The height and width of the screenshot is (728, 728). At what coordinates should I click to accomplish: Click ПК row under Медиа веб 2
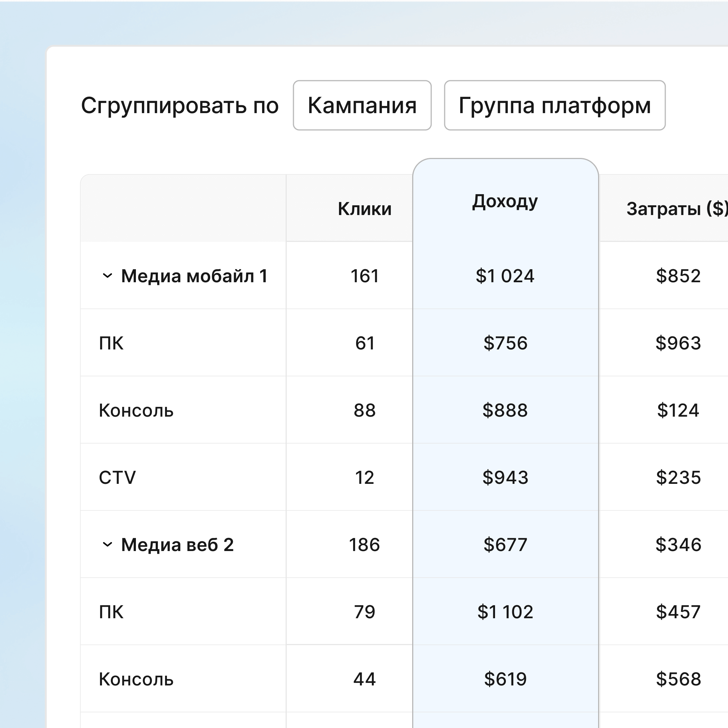coord(111,612)
